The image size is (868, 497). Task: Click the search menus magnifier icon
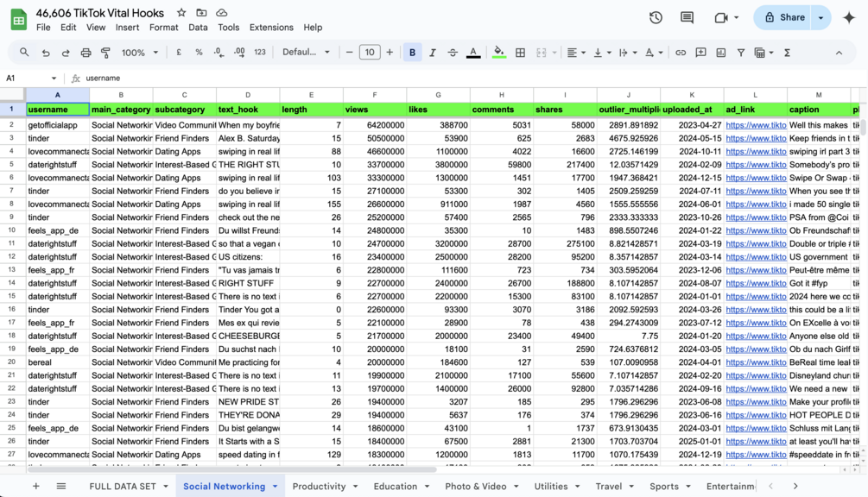click(24, 53)
